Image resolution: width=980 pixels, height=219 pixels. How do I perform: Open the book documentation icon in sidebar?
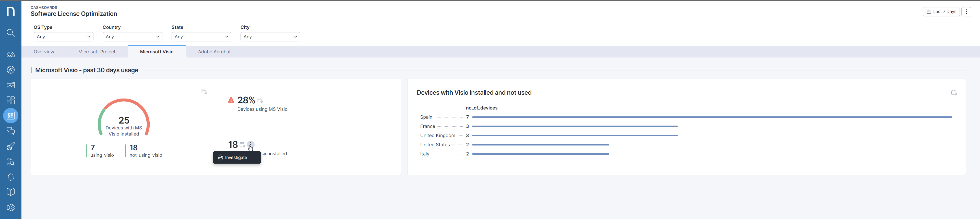click(11, 192)
